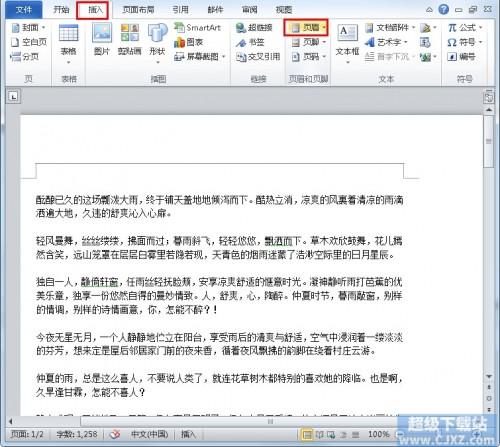The image size is (500, 447).
Task: Open 文档部件 (Quick Parts) menu
Action: (x=390, y=28)
